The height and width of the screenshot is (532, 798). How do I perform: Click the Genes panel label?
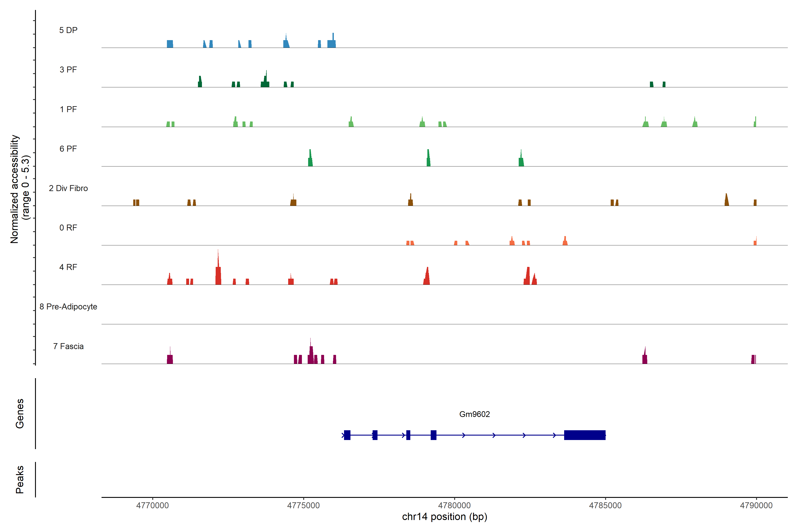pyautogui.click(x=20, y=414)
